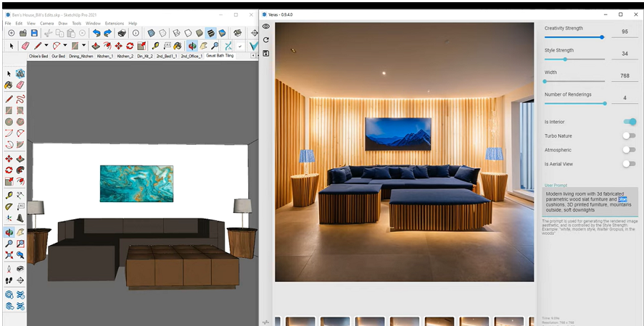Screen dimensions: 644x326
Task: Click the Veras save image icon
Action: (x=266, y=53)
